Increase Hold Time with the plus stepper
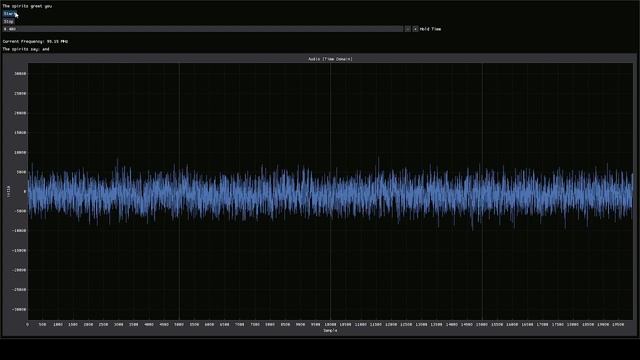 tap(415, 29)
